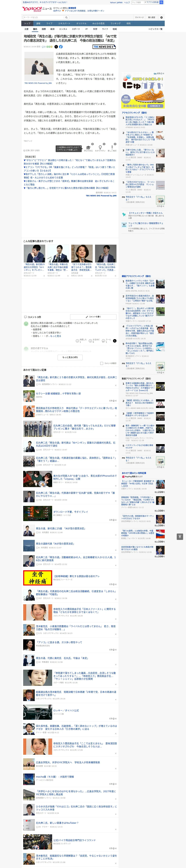Open the ランキング tab
Viewport: 186px width, 868px height.
tap(115, 24)
